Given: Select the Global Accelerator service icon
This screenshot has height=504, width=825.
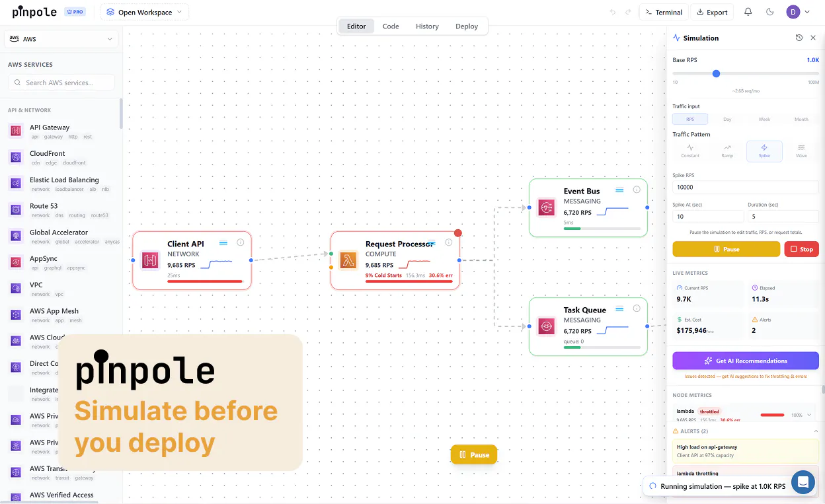Looking at the screenshot, I should pyautogui.click(x=16, y=236).
